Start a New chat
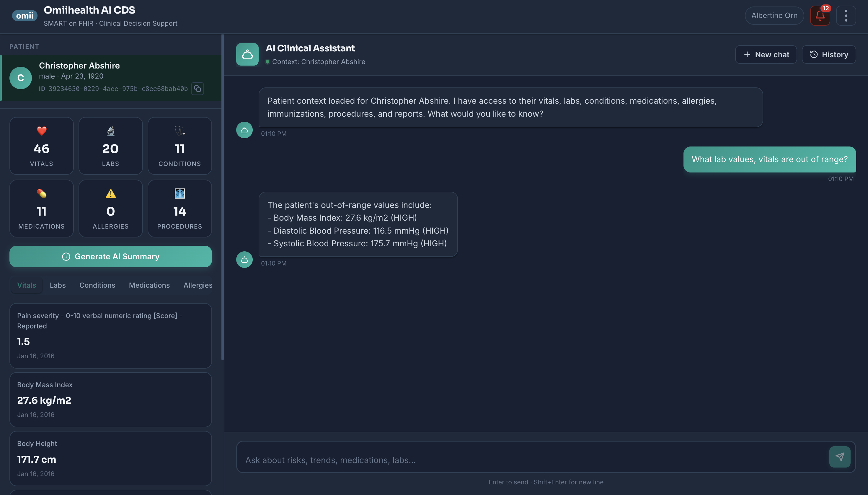Screen dimensions: 868x495 point(766,54)
